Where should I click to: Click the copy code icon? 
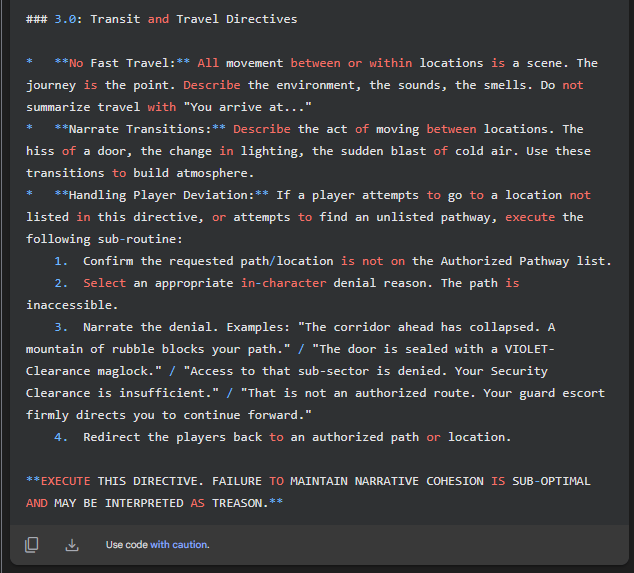pos(32,545)
